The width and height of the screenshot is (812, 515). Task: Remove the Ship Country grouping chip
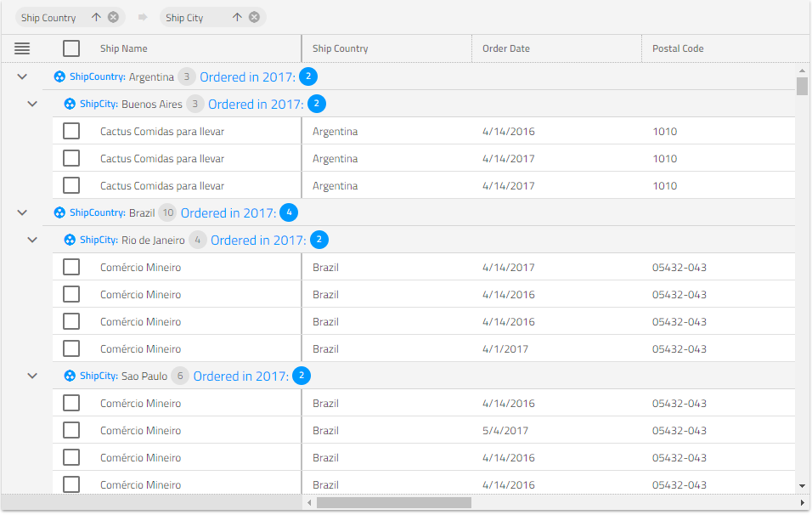pos(113,18)
